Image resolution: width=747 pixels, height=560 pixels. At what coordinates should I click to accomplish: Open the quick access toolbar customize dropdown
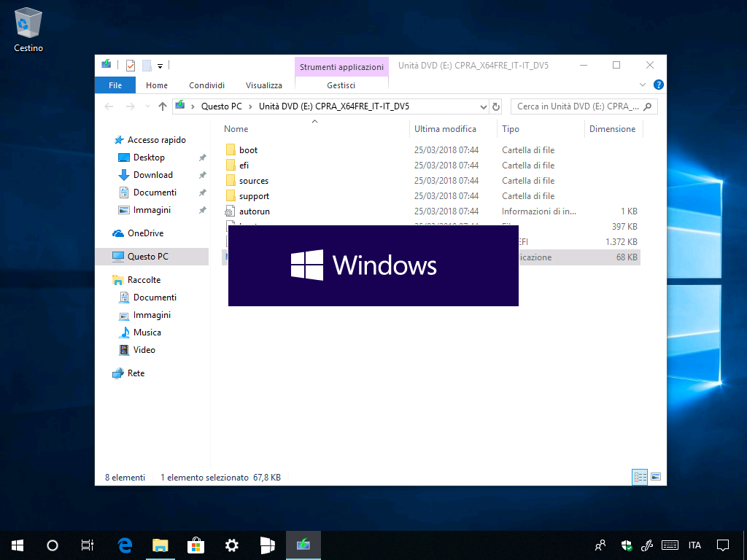[160, 66]
